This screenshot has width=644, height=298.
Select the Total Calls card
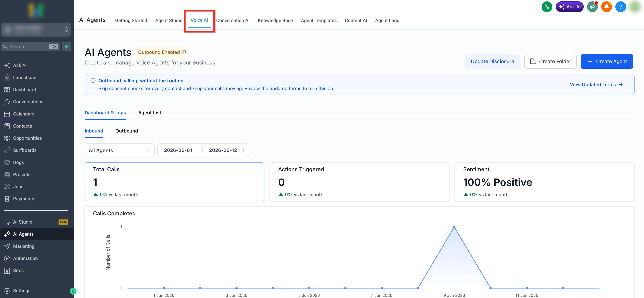174,182
